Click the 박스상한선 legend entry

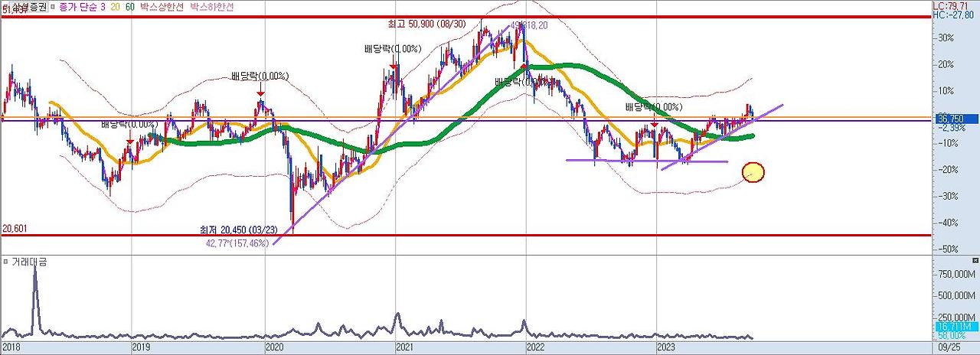pos(162,6)
